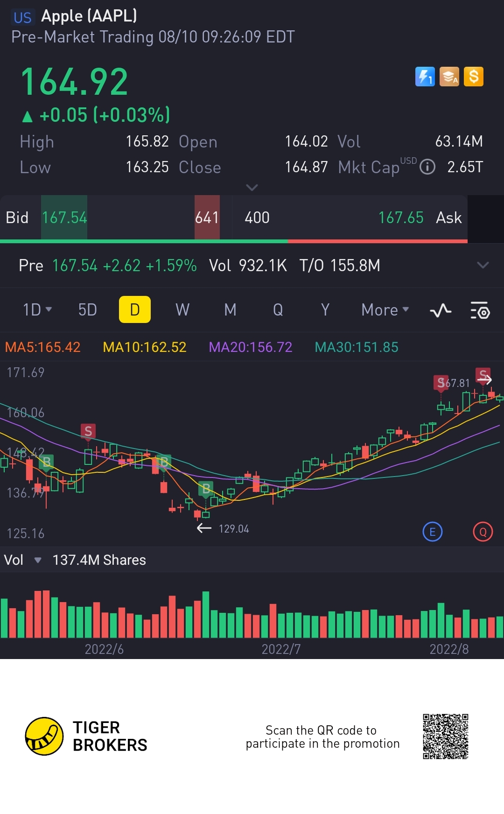Switch to the M monthly tab

click(x=230, y=310)
